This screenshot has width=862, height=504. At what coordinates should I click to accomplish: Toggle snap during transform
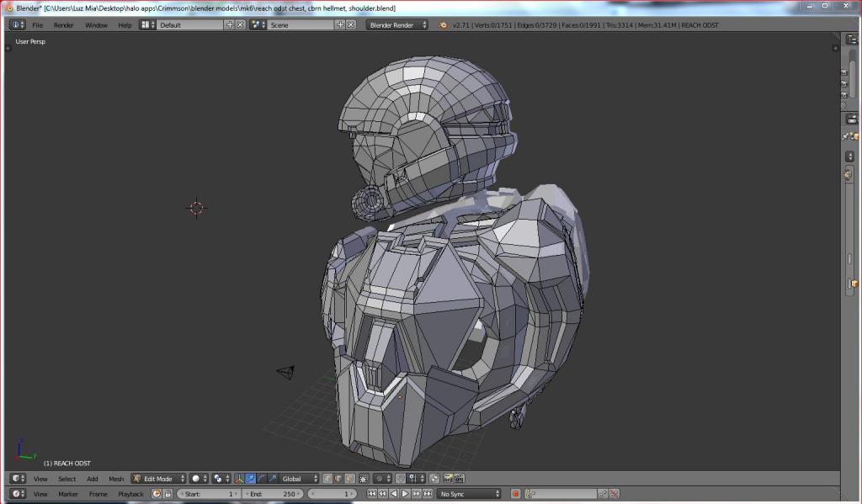(401, 479)
